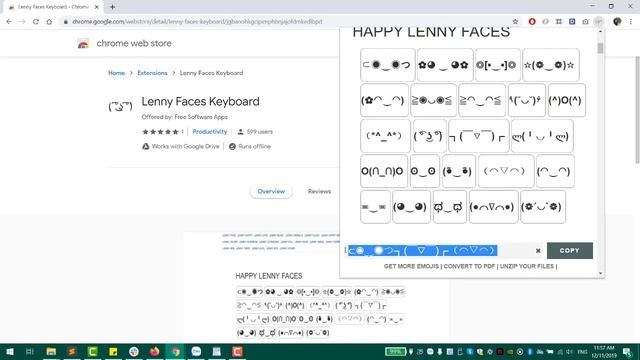Open Extensions breadcrumb link
640x360 pixels.
(x=152, y=73)
